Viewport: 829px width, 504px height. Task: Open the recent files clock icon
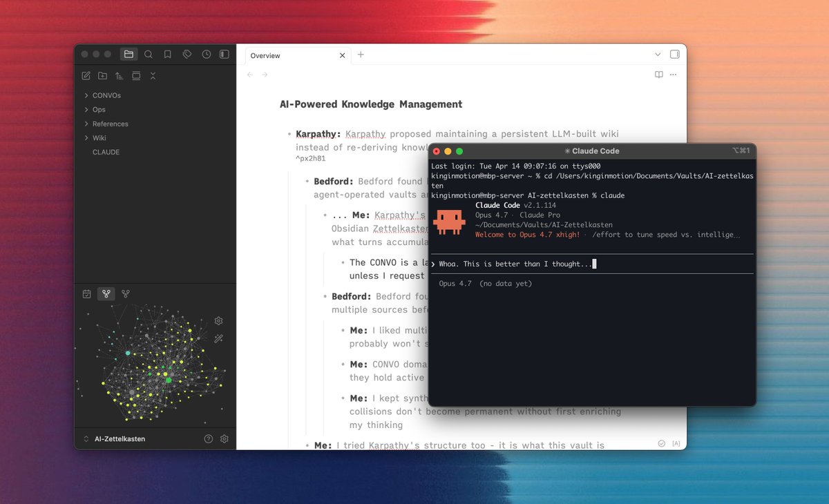(x=207, y=54)
